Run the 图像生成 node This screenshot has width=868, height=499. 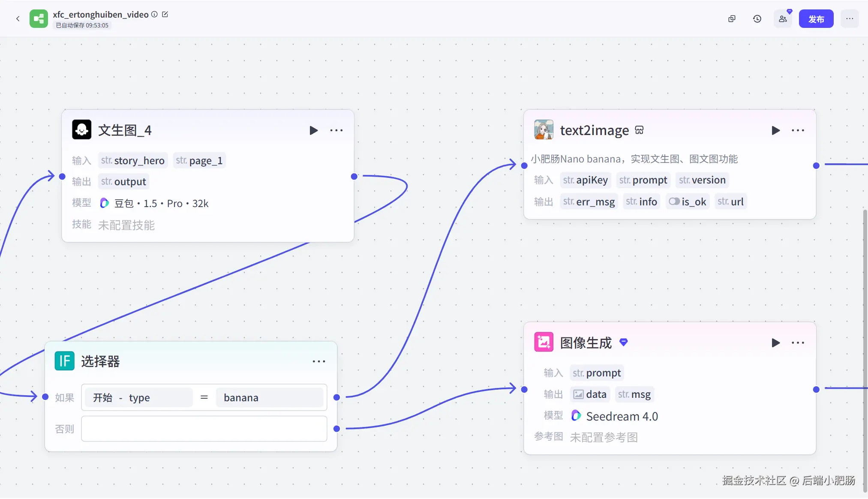pos(775,343)
